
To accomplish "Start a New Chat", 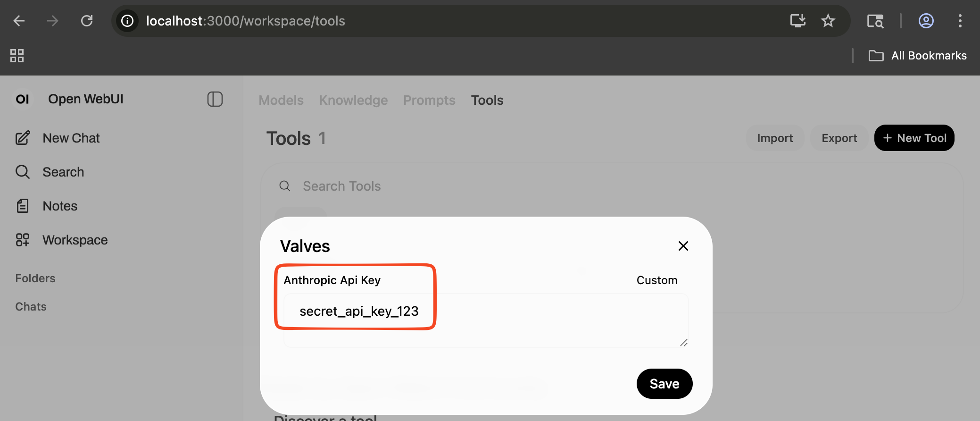I will 71,138.
